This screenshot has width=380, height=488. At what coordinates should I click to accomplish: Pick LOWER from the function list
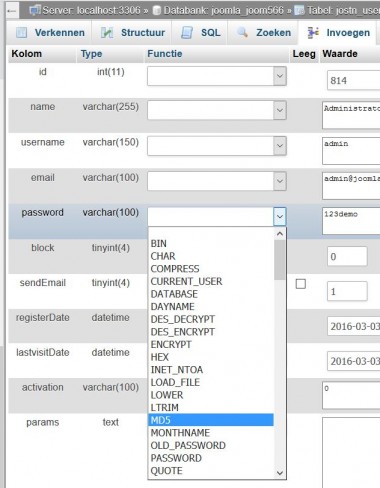pyautogui.click(x=211, y=395)
